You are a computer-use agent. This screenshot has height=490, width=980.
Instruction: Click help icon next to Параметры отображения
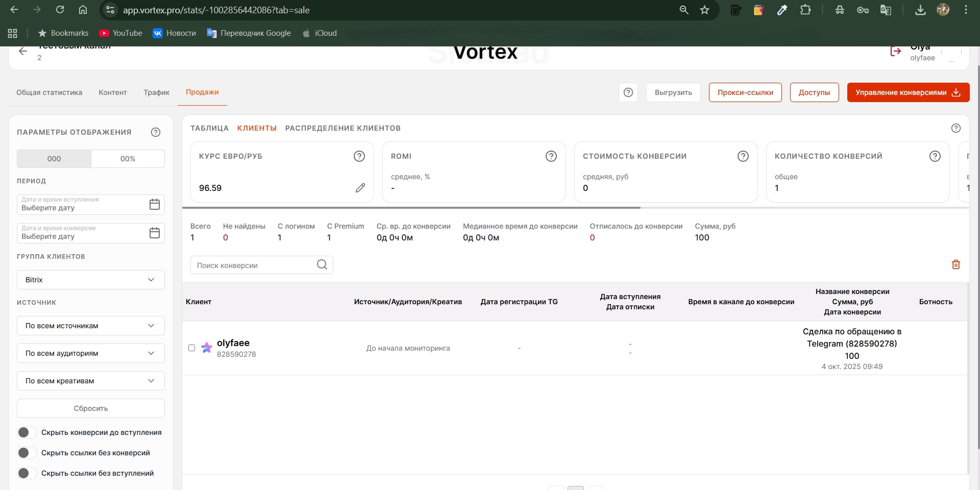156,132
